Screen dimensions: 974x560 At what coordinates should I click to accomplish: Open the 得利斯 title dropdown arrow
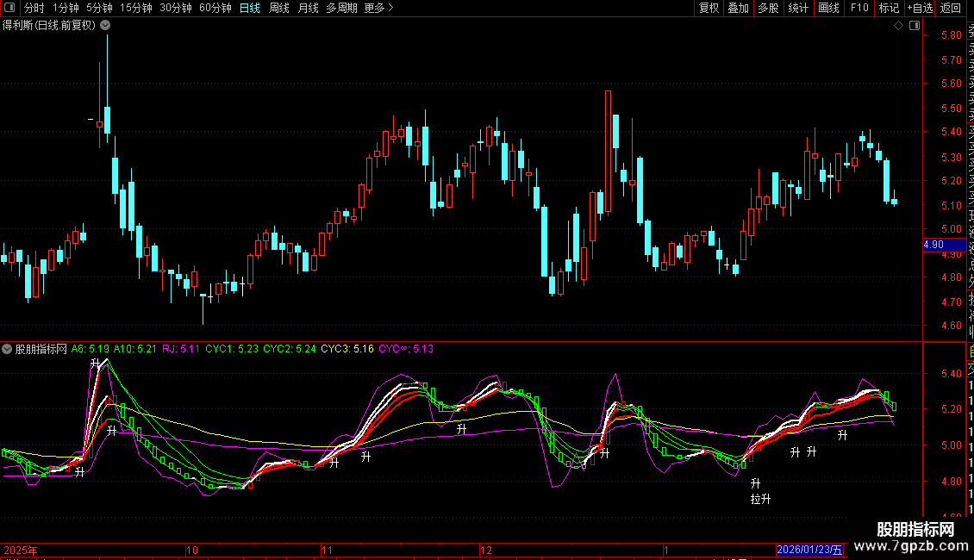point(106,26)
